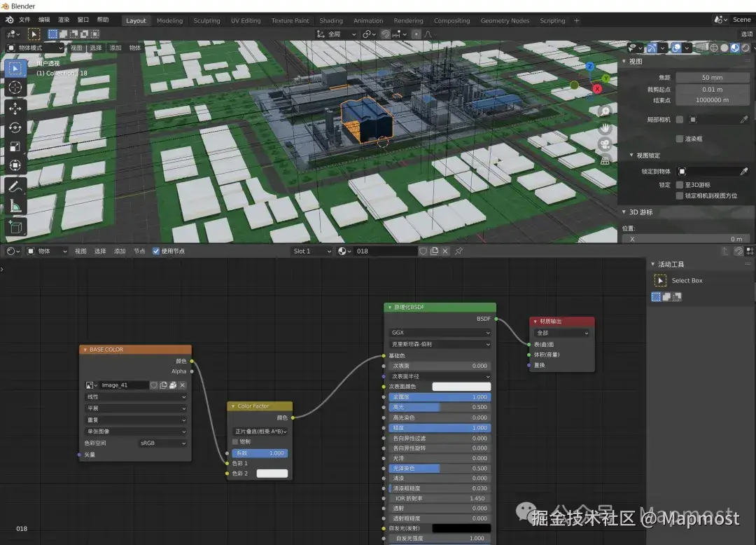Check the 钳制 option in Color Factor node
The width and height of the screenshot is (756, 545).
(235, 442)
